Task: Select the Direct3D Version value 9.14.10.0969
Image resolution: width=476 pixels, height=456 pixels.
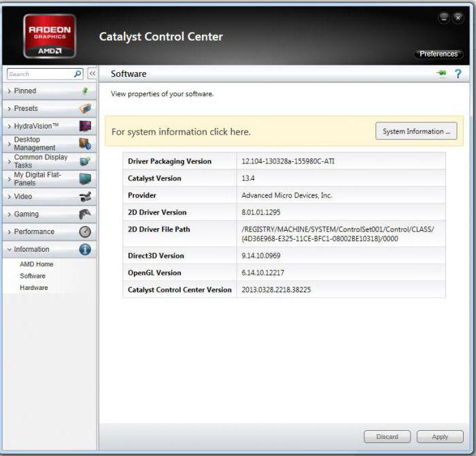Action: (x=261, y=256)
